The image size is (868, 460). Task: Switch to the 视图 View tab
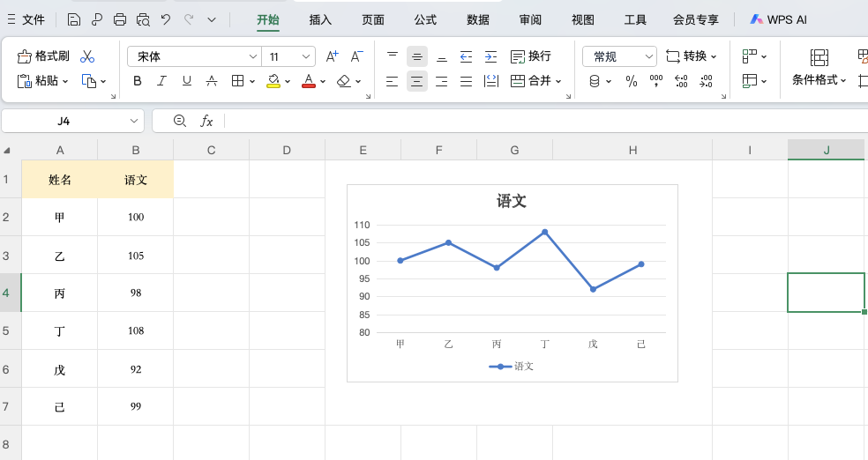(583, 20)
